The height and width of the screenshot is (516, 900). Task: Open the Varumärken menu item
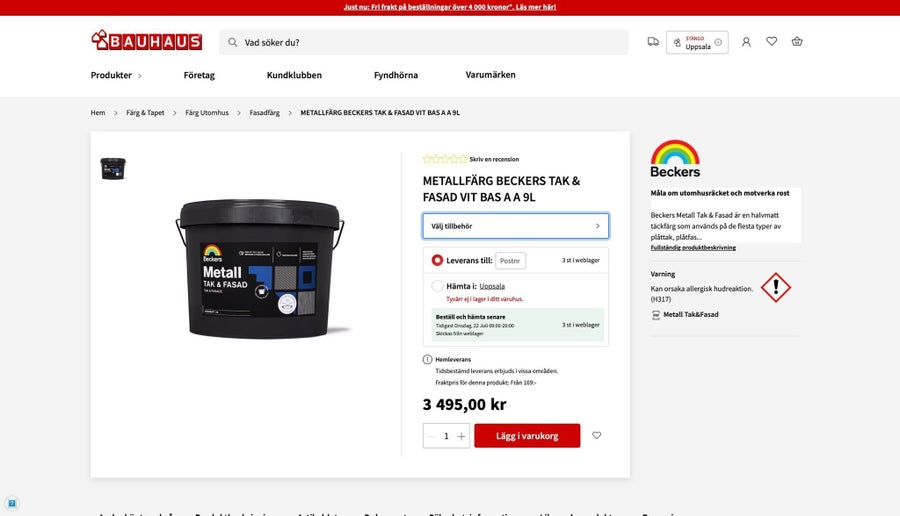490,75
